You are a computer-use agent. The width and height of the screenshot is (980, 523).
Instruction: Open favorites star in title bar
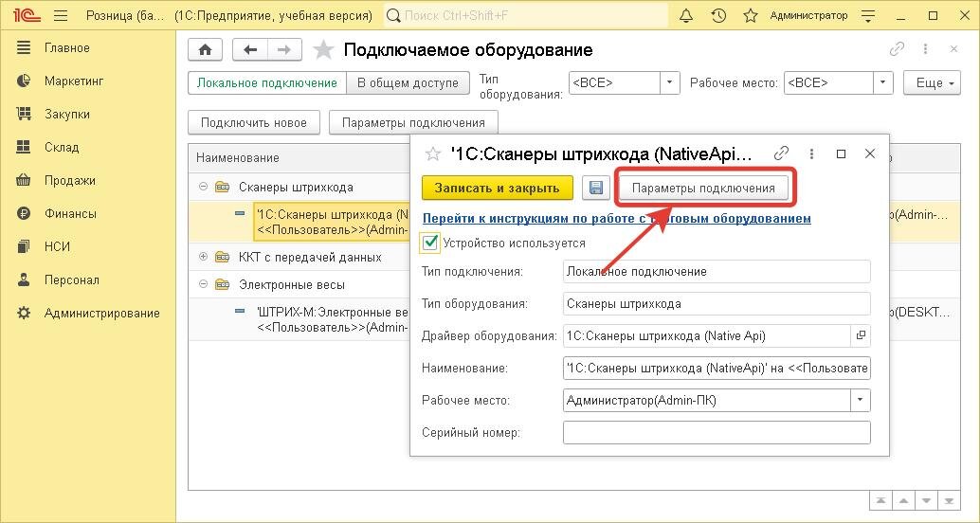coord(751,15)
